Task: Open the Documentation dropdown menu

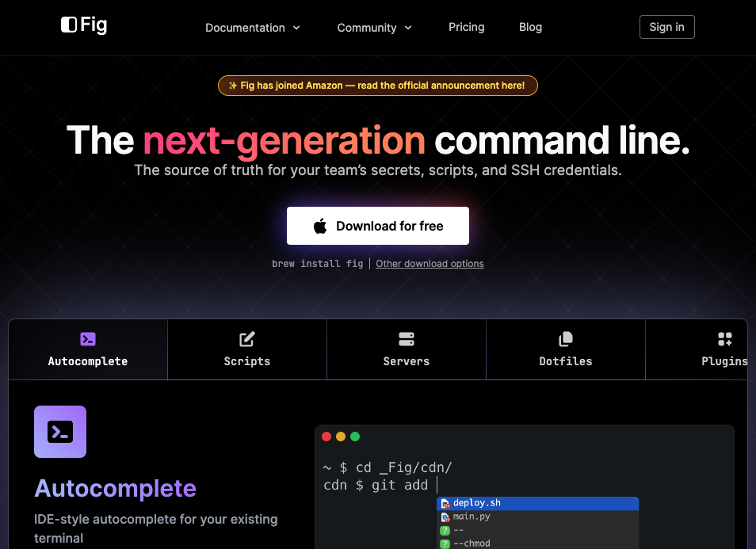Action: 253,28
